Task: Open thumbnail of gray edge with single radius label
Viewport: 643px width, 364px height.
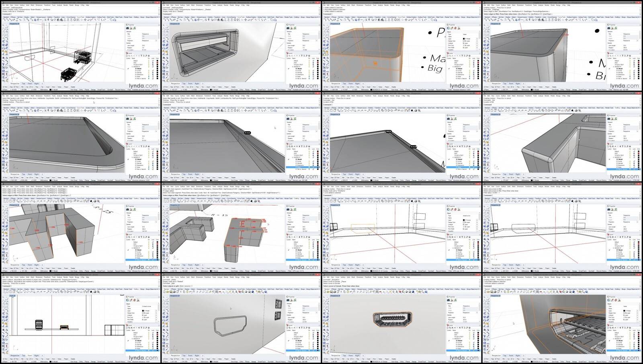Action: [241, 137]
